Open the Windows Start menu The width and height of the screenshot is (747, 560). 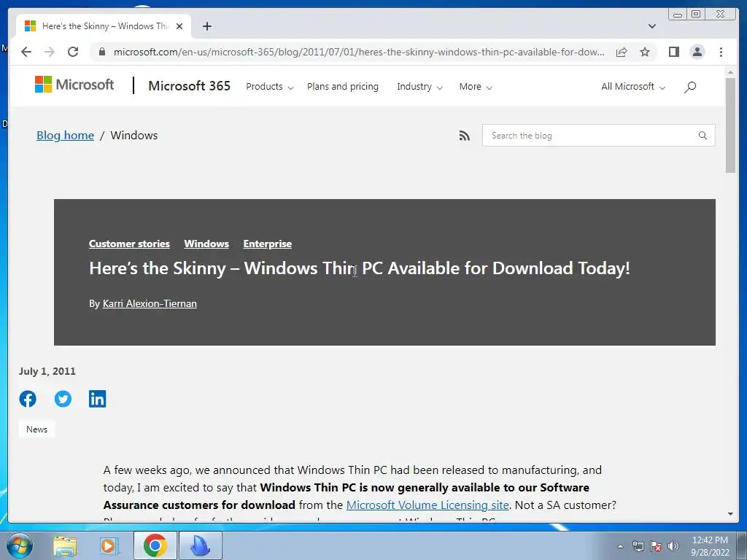pos(20,545)
